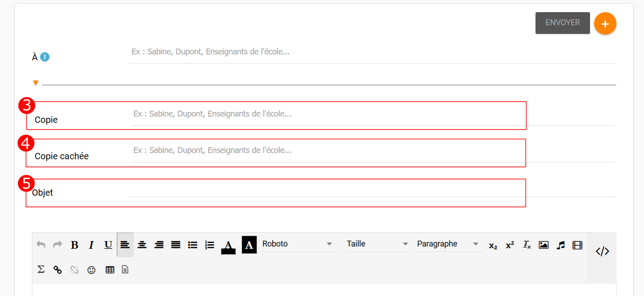Toggle bold text formatting
The image size is (644, 296).
[75, 245]
